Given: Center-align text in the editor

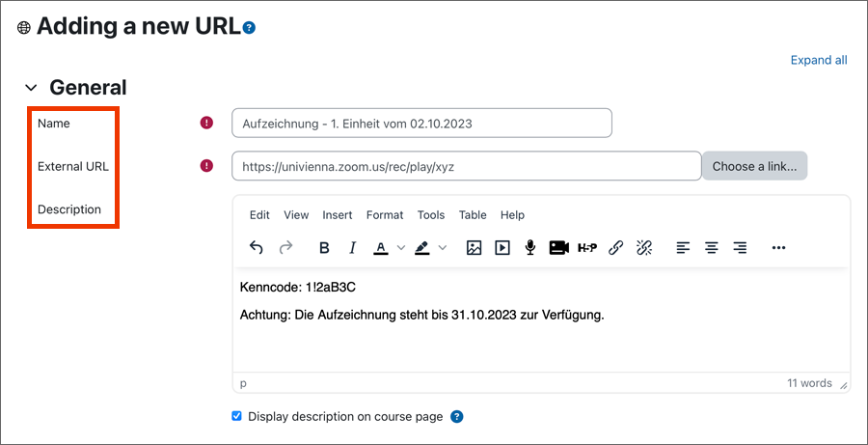Looking at the screenshot, I should click(x=712, y=248).
